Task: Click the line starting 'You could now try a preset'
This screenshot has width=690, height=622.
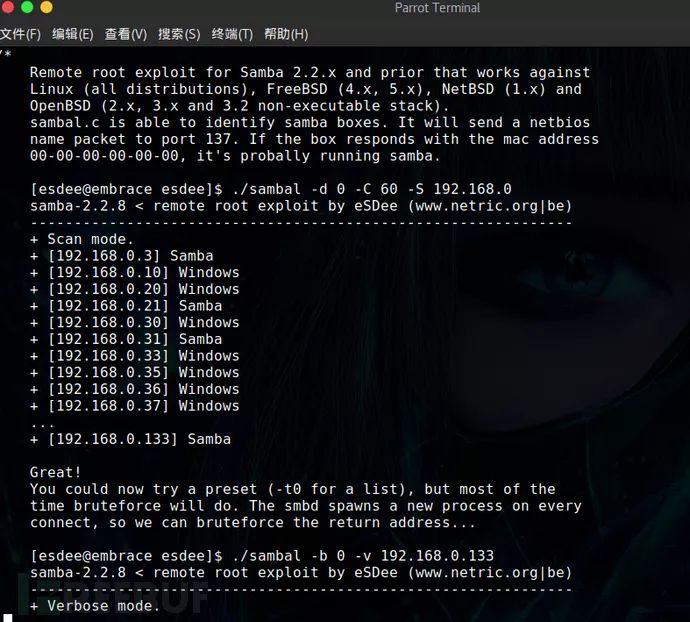Action: [293, 489]
